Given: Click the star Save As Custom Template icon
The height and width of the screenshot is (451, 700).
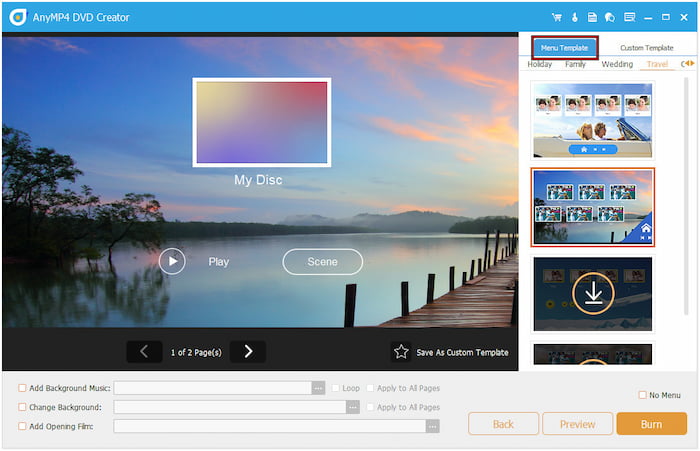Looking at the screenshot, I should click(401, 352).
